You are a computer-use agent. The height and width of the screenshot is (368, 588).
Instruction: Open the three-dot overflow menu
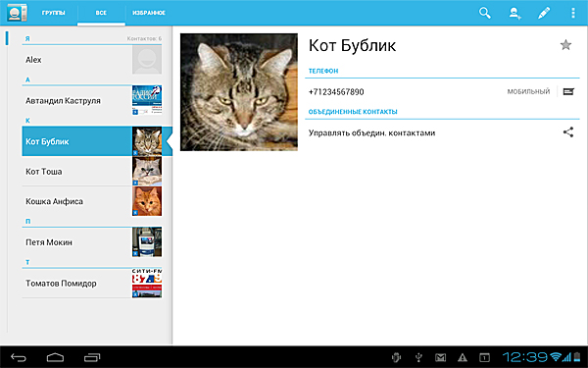pyautogui.click(x=573, y=13)
